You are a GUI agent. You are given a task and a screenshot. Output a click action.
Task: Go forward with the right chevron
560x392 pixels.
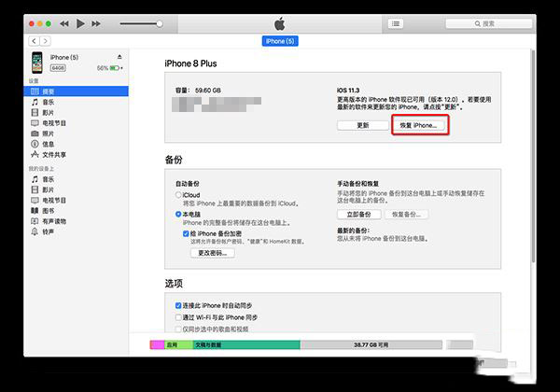click(x=45, y=41)
